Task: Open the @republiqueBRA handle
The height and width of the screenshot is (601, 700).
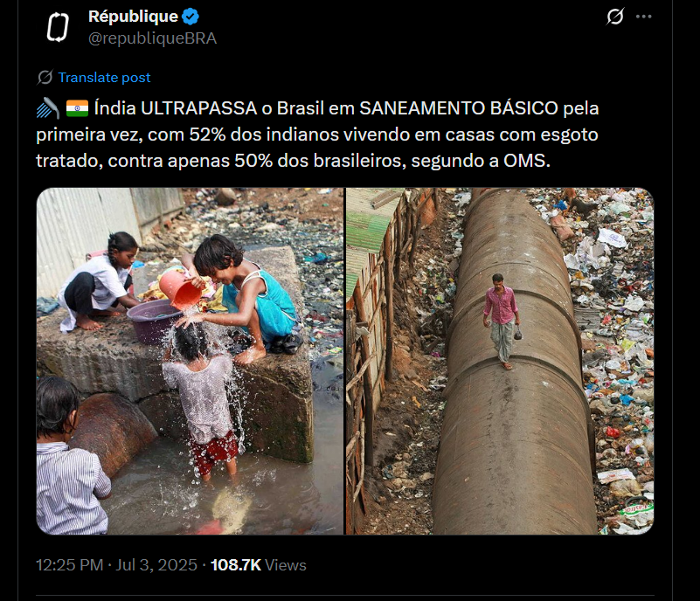Action: pyautogui.click(x=152, y=38)
